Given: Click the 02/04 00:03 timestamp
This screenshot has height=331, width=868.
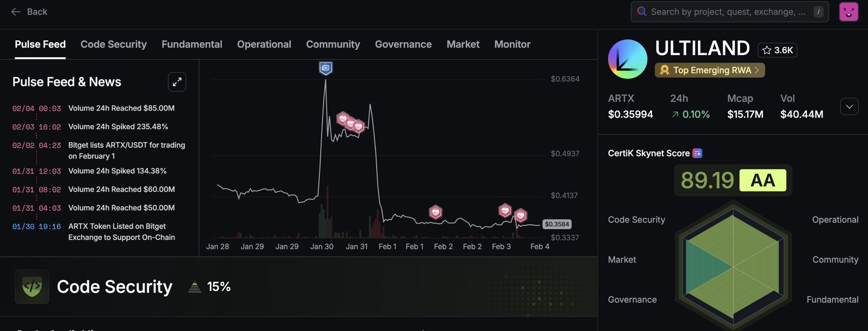Looking at the screenshot, I should 36,109.
